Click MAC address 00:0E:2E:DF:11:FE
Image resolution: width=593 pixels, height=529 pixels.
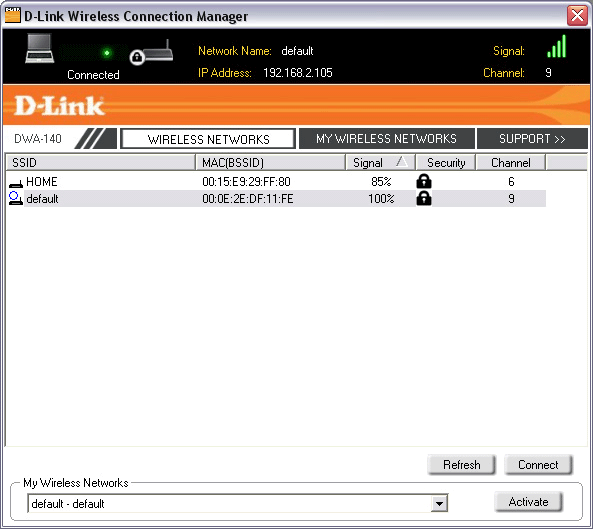coord(248,199)
